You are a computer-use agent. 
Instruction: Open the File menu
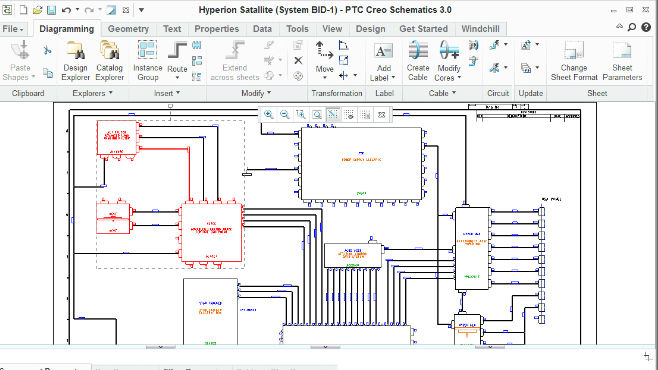click(13, 29)
